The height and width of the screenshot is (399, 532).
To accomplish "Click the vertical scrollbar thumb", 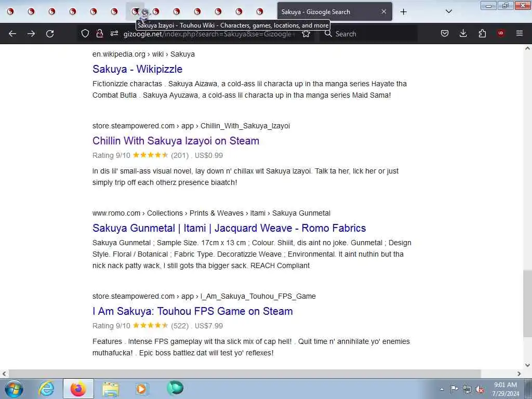I will [x=527, y=303].
